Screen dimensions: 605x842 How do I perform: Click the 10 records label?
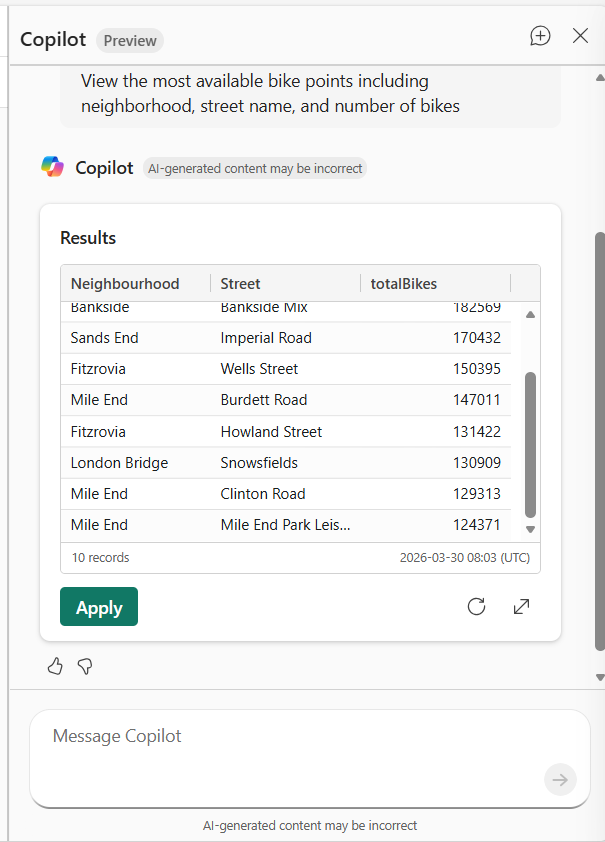click(x=100, y=557)
